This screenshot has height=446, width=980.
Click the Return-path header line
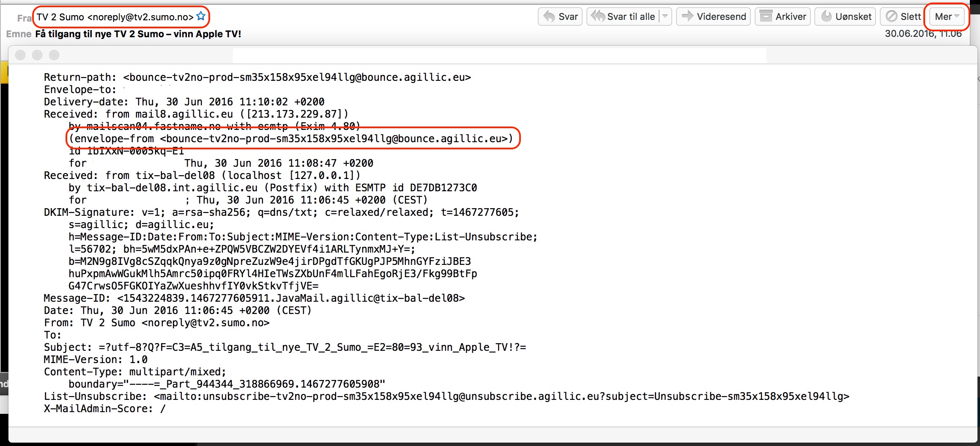pyautogui.click(x=257, y=77)
